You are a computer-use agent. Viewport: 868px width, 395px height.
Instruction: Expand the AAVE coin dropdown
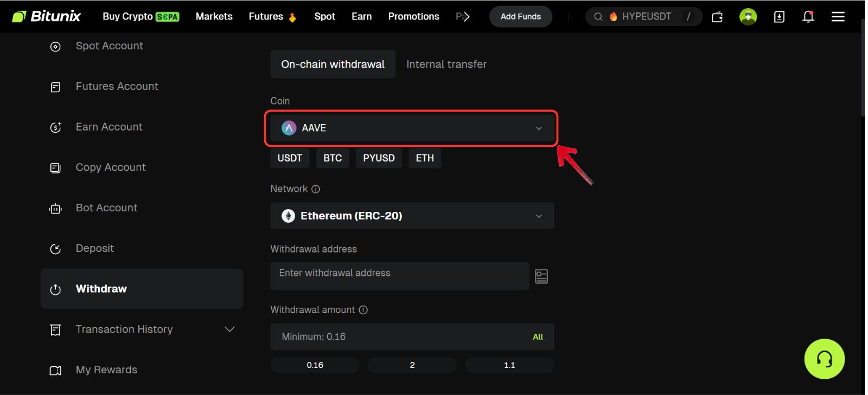pyautogui.click(x=411, y=128)
